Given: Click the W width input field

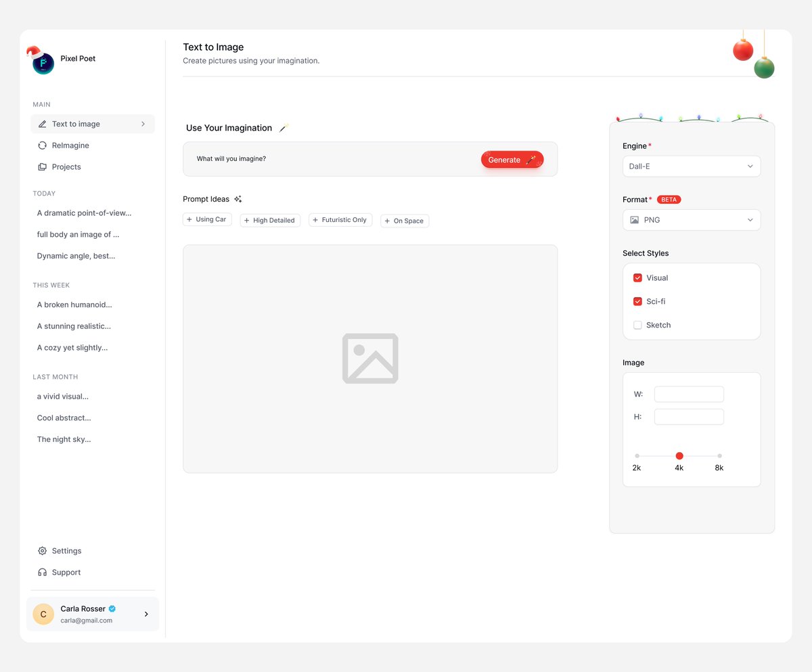Looking at the screenshot, I should (689, 394).
